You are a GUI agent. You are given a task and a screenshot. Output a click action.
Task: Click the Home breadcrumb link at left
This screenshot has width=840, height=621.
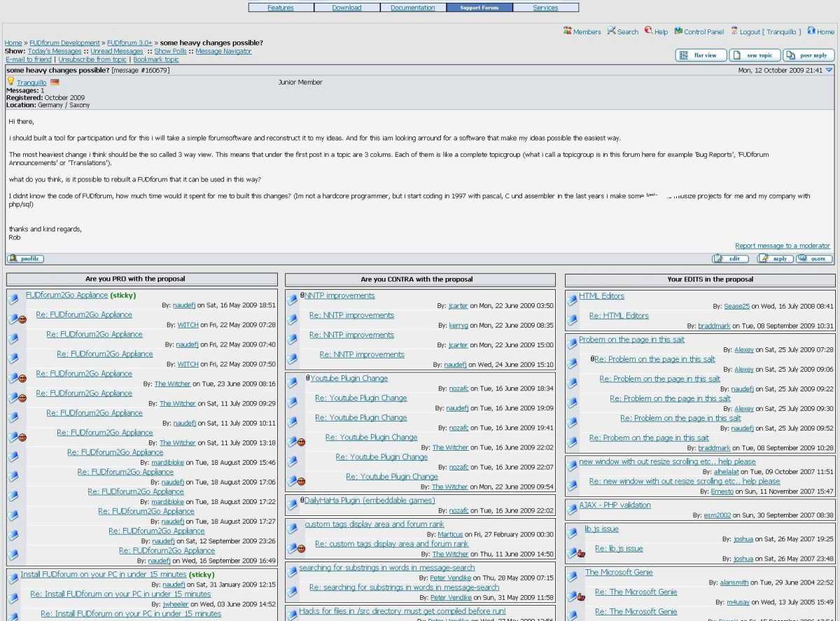(x=13, y=43)
